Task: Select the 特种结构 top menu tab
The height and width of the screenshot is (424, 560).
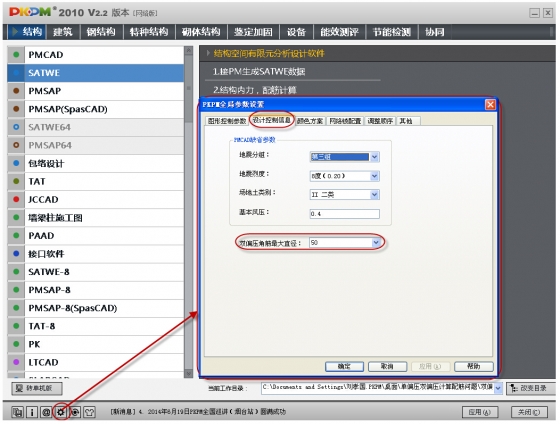Action: (x=149, y=32)
